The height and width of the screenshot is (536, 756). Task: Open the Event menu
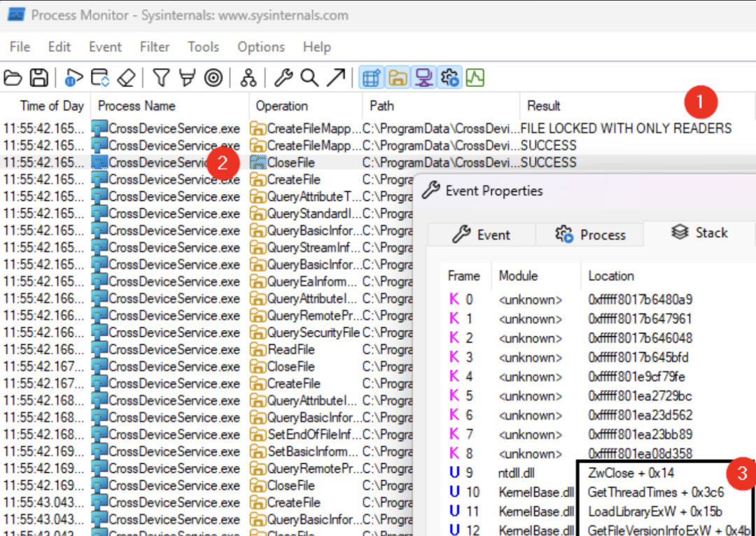pyautogui.click(x=105, y=47)
